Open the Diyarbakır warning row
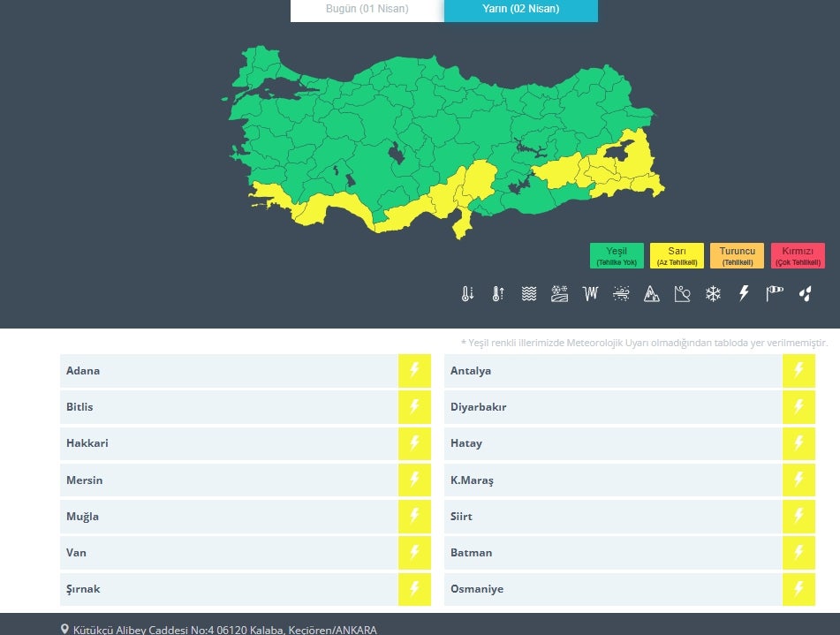Viewport: 840px width, 635px height. [x=613, y=407]
